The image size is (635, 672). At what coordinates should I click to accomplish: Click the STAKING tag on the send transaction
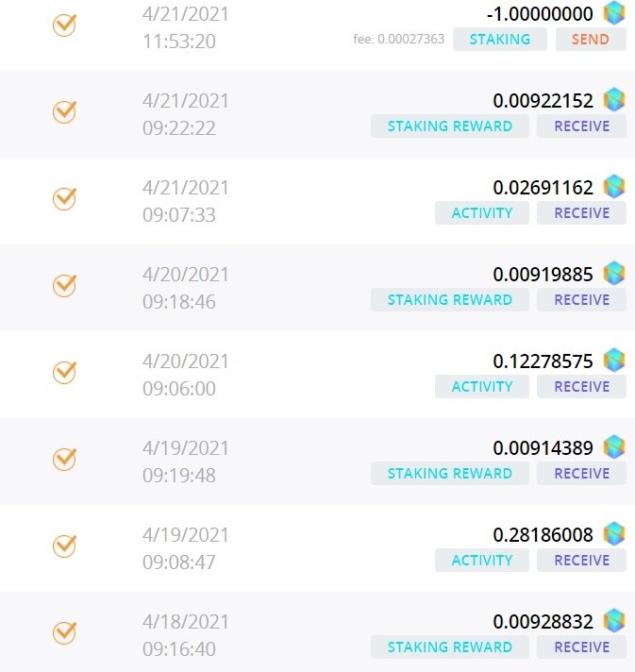499,40
